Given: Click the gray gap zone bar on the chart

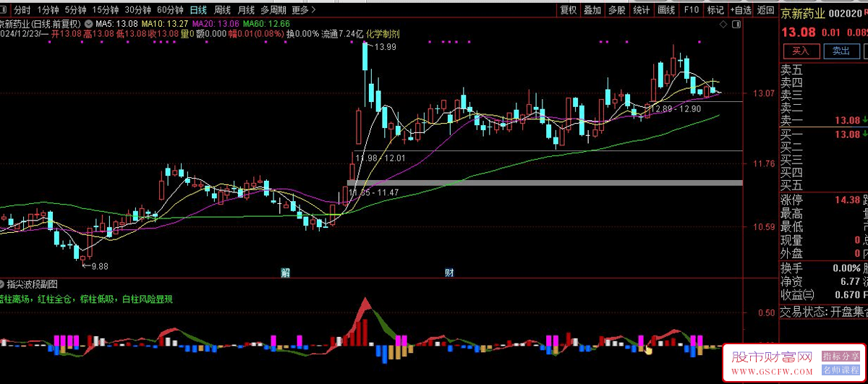Looking at the screenshot, I should pyautogui.click(x=545, y=183).
